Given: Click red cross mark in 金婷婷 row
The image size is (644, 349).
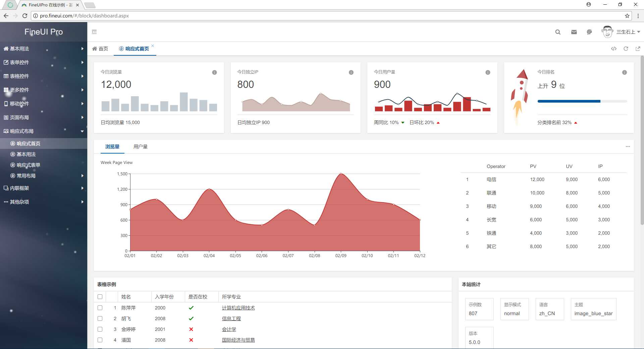Looking at the screenshot, I should pos(191,329).
